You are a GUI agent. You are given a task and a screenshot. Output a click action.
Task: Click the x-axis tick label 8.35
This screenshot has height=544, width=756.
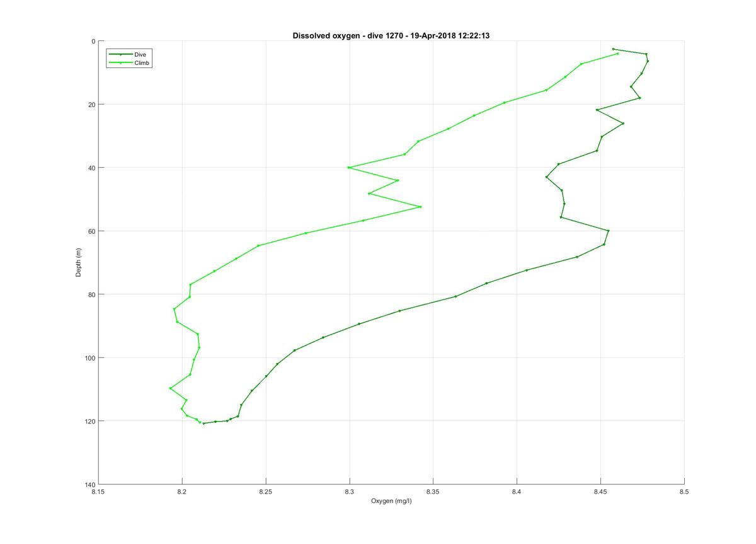433,491
